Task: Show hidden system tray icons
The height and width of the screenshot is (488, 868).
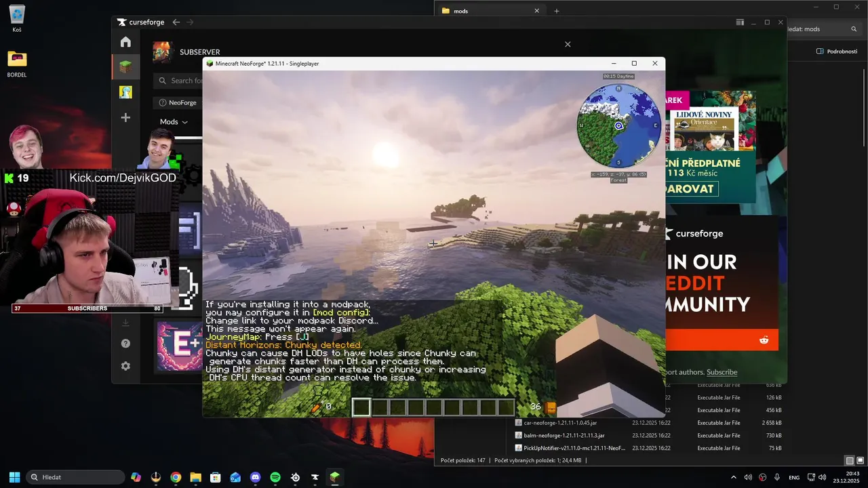Action: click(733, 477)
